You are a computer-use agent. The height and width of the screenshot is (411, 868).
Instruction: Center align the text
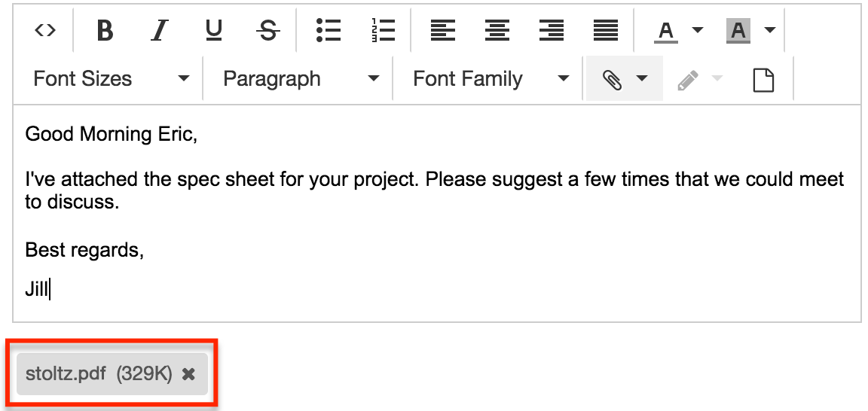point(497,30)
